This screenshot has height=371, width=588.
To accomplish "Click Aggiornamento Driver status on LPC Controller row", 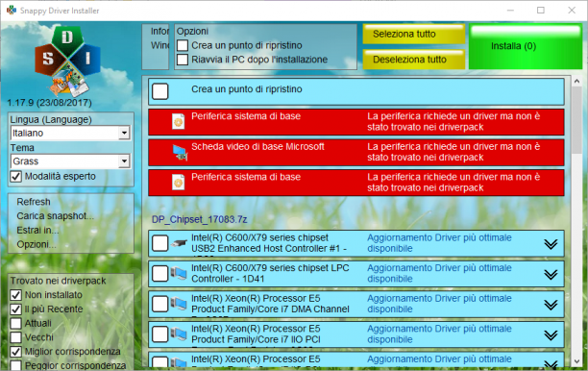I will coord(439,274).
